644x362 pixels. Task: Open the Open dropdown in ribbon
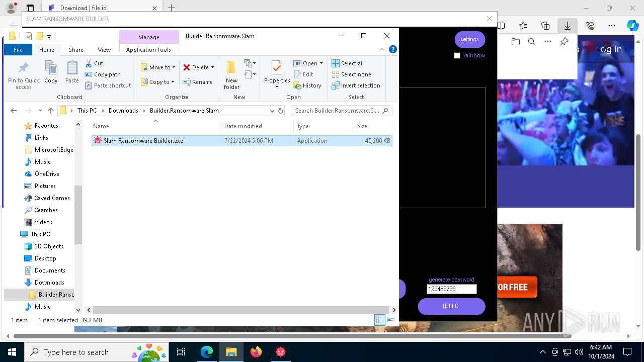pos(308,63)
